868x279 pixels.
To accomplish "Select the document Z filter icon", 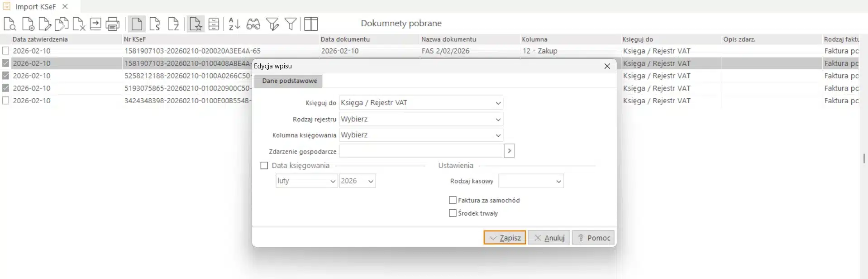I will [173, 24].
